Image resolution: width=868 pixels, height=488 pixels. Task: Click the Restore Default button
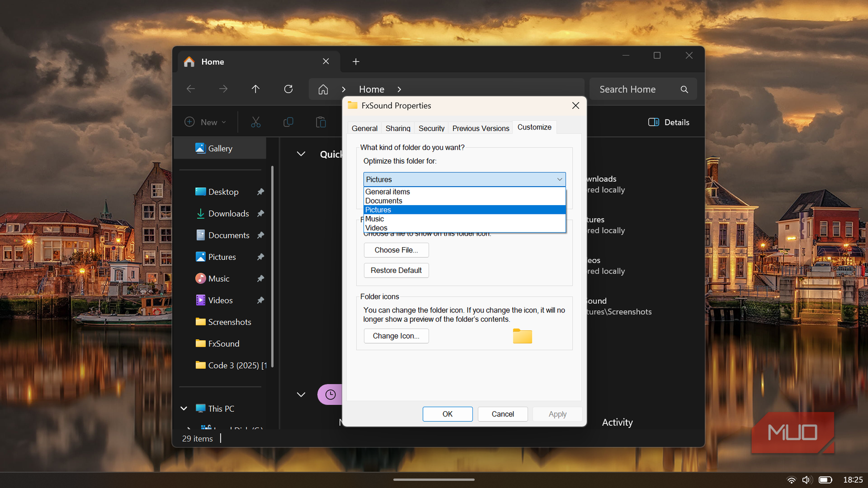(x=396, y=270)
